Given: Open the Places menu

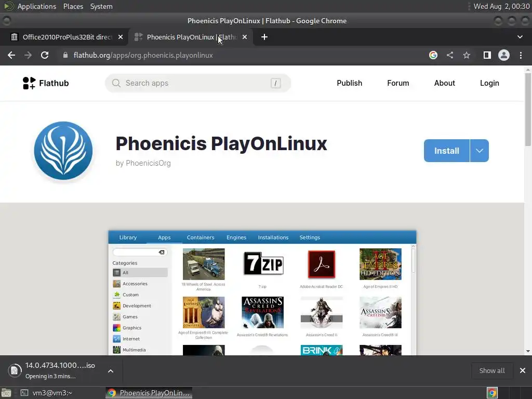Looking at the screenshot, I should (x=73, y=6).
